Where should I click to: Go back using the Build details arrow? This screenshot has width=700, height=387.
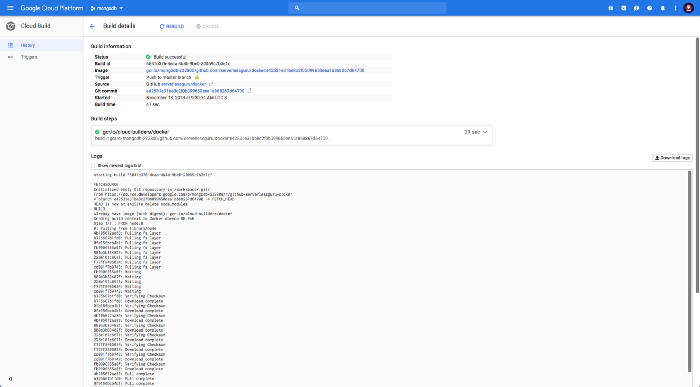coord(92,26)
